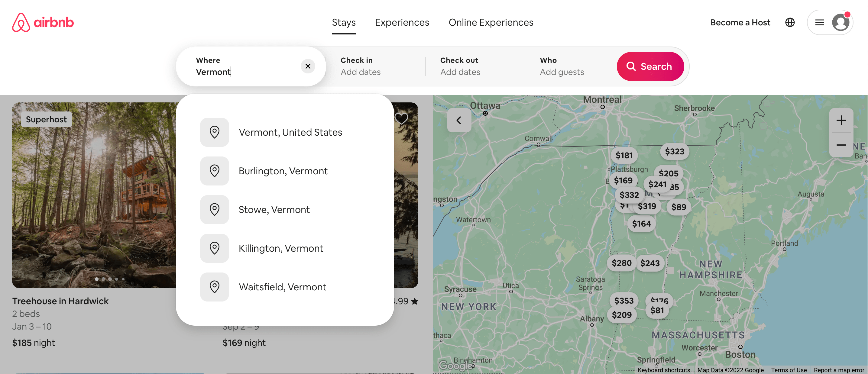Collapse the map with the arrow button
Viewport: 868px width, 374px height.
coord(459,120)
